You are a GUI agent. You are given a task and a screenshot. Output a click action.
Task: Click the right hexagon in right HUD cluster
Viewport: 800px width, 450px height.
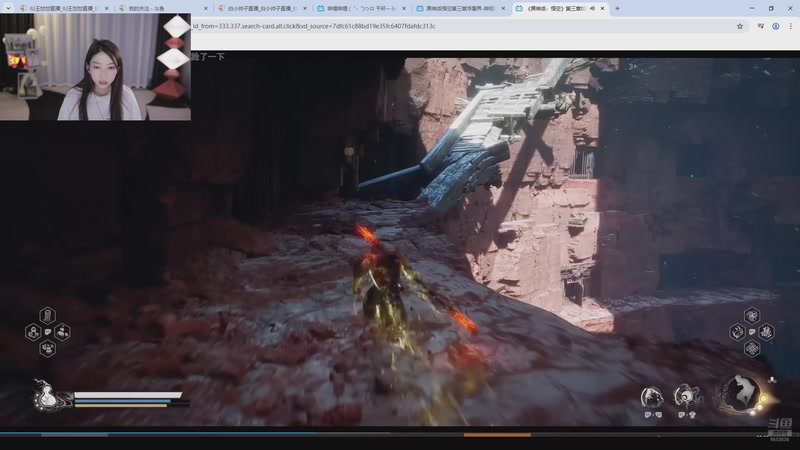[x=766, y=332]
